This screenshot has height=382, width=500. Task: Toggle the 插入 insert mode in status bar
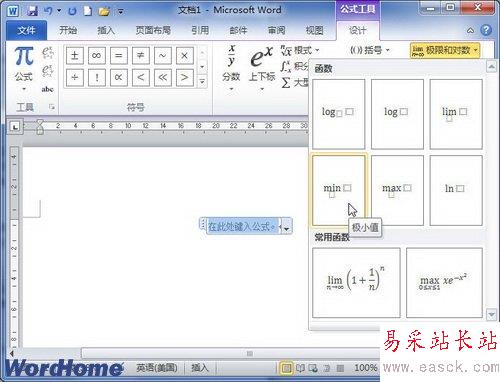pos(200,368)
